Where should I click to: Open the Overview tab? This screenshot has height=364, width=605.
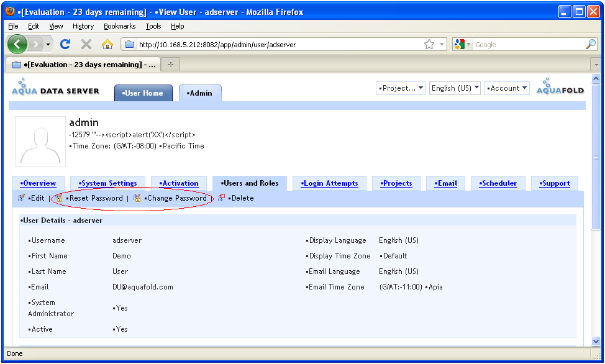click(x=38, y=183)
